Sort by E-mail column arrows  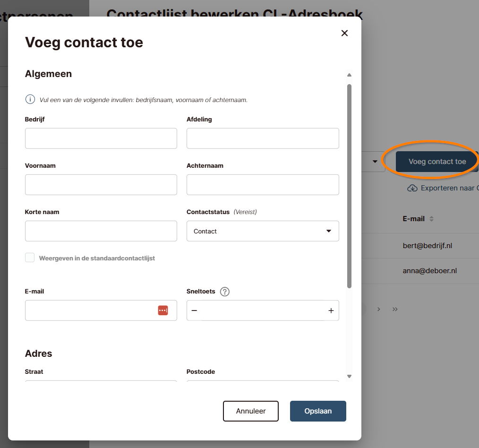(431, 219)
